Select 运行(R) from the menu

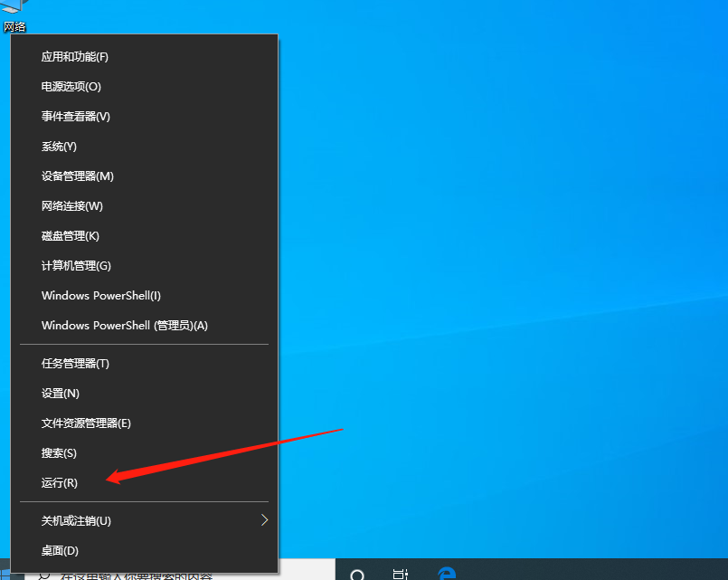pos(60,483)
